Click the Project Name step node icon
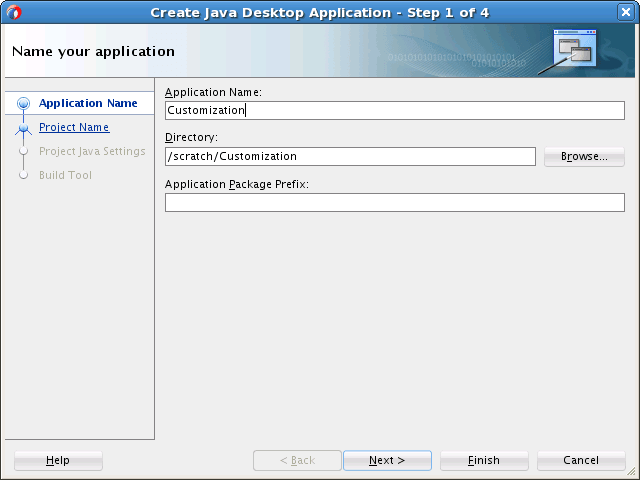This screenshot has height=480, width=640. [x=24, y=128]
